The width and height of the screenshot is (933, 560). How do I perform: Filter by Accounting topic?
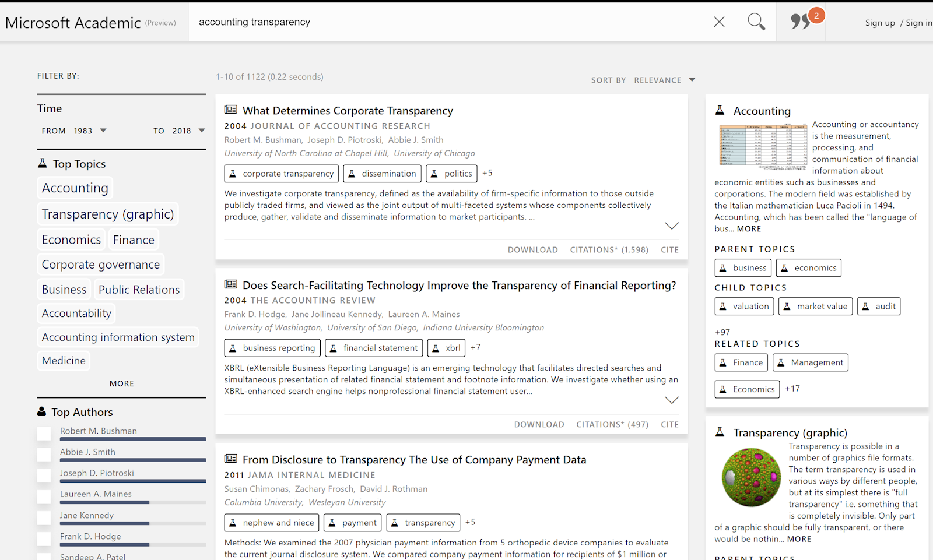pos(75,188)
